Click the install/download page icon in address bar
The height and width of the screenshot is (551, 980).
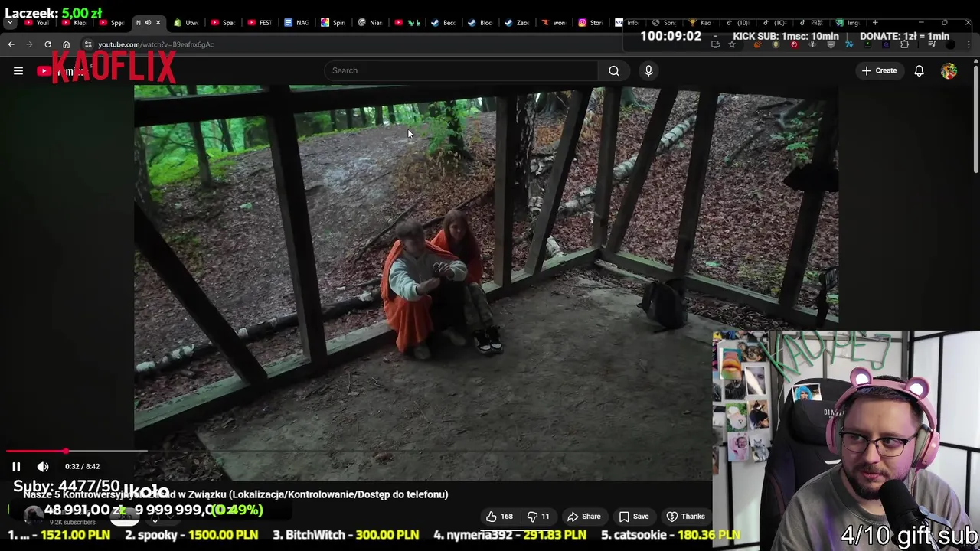click(x=715, y=44)
